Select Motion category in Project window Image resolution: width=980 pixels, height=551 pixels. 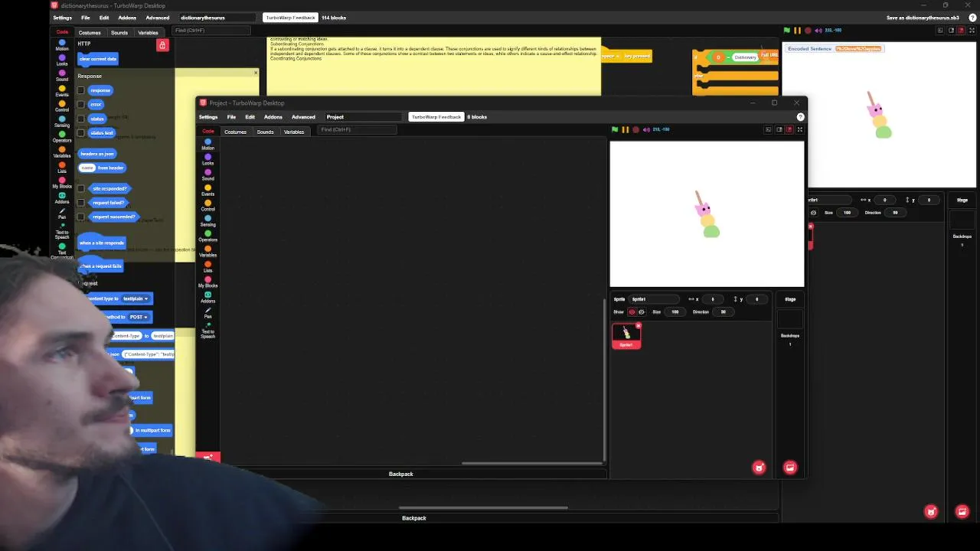click(207, 144)
